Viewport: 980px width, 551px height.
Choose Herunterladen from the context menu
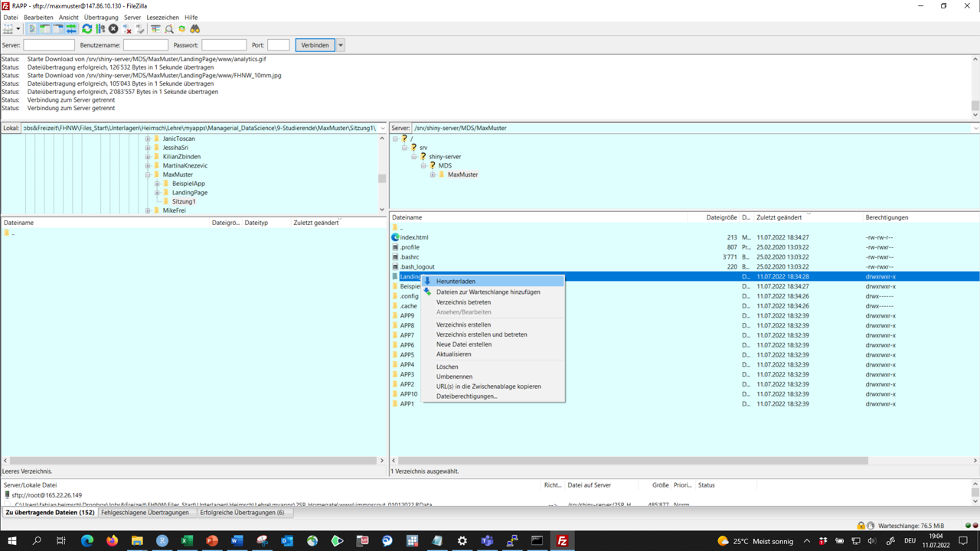[456, 282]
